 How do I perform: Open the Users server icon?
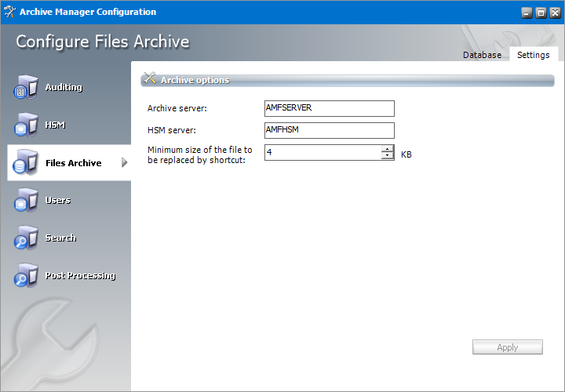tap(26, 200)
